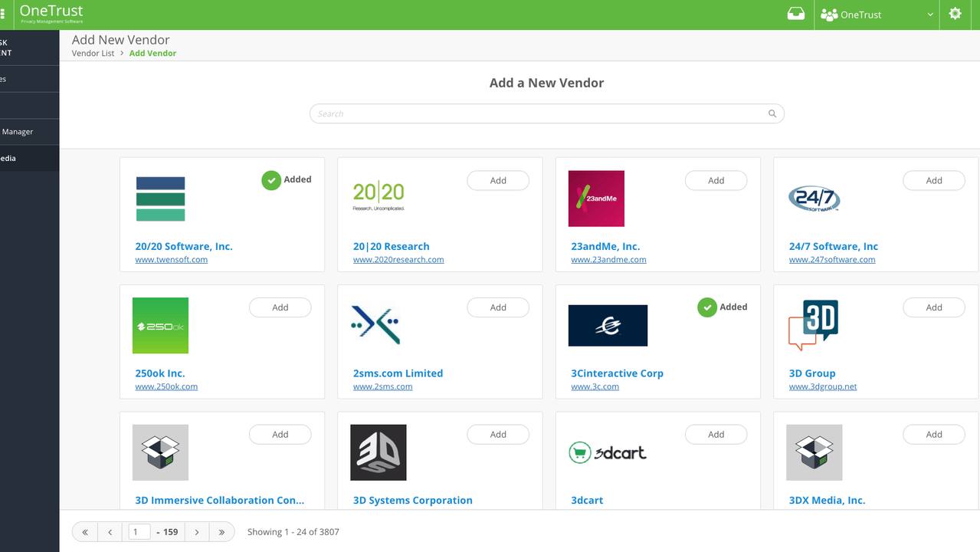Toggle Added status for 20/20 Software
This screenshot has height=552, width=980.
[287, 180]
